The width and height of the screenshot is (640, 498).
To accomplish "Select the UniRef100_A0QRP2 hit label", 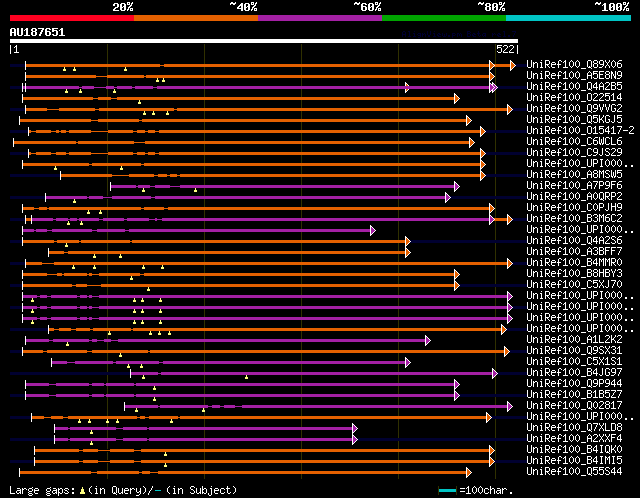I will coord(574,196).
